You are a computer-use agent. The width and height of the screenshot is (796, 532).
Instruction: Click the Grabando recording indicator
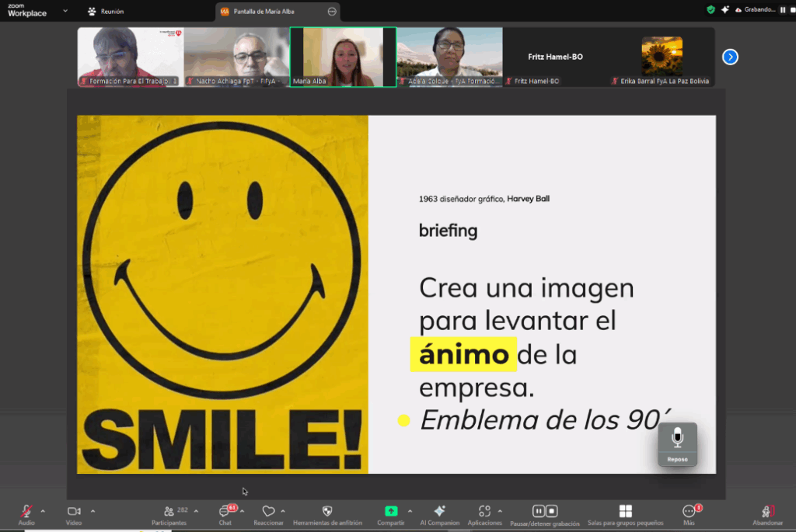(756, 9)
